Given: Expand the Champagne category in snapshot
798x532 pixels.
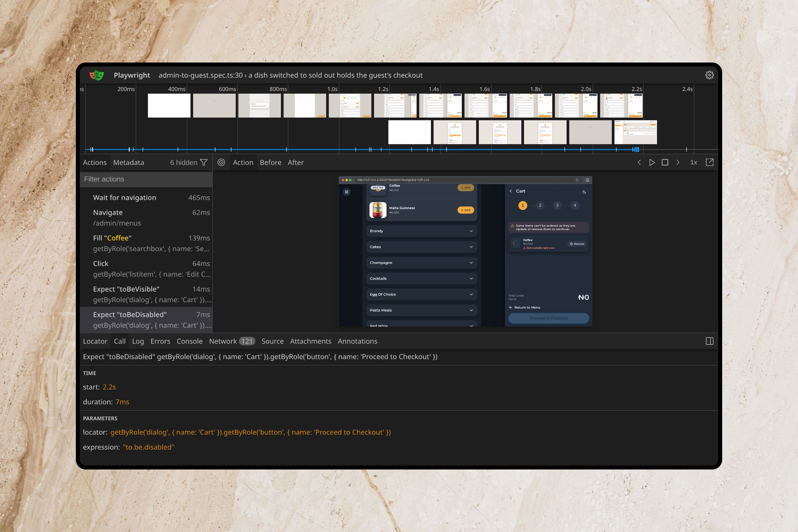Looking at the screenshot, I should pyautogui.click(x=421, y=263).
